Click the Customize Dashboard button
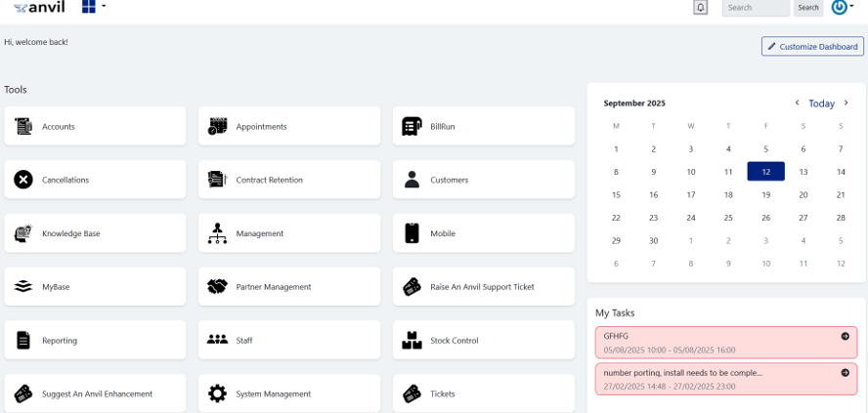Screen dimensions: 868x413 812,46
